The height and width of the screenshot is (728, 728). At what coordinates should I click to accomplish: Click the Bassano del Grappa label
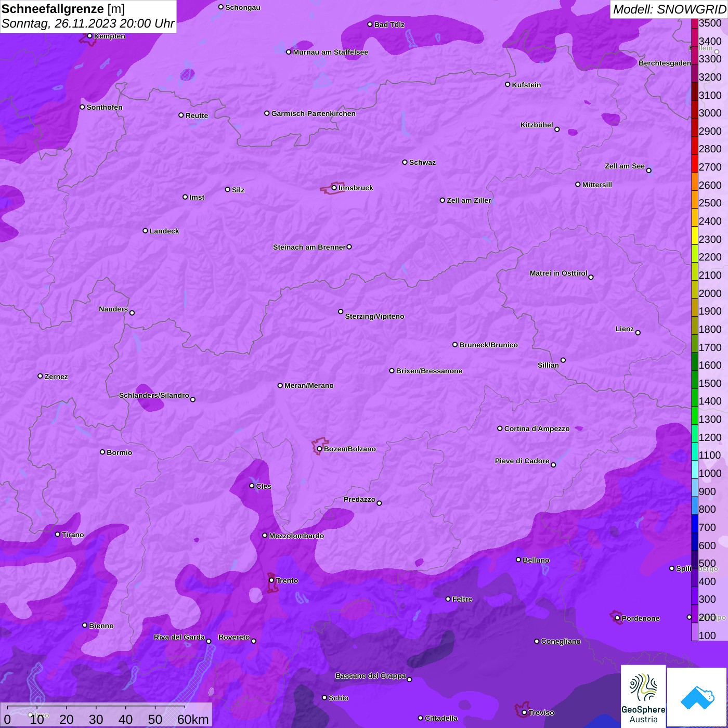pyautogui.click(x=371, y=675)
